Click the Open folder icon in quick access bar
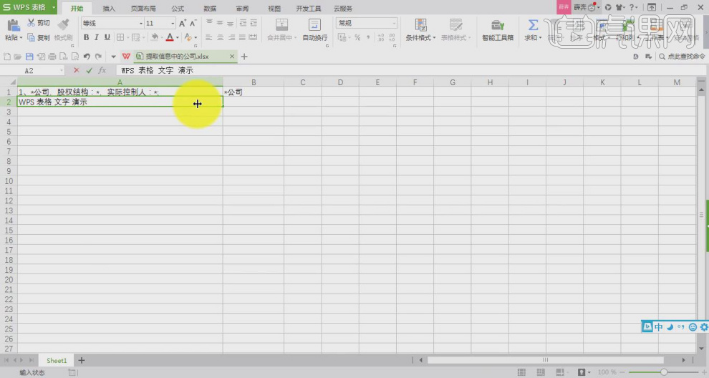The image size is (709, 378). [x=18, y=57]
